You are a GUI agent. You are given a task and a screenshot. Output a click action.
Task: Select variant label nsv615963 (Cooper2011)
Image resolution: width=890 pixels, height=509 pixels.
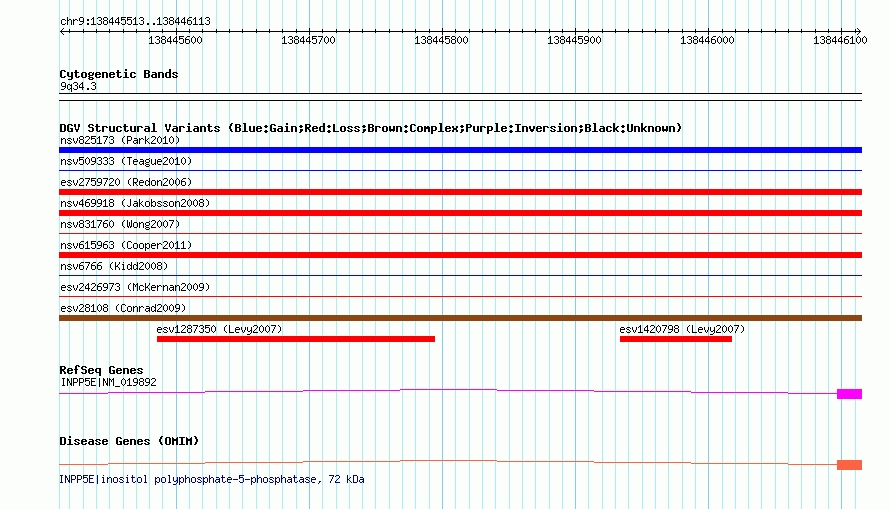[x=126, y=245]
